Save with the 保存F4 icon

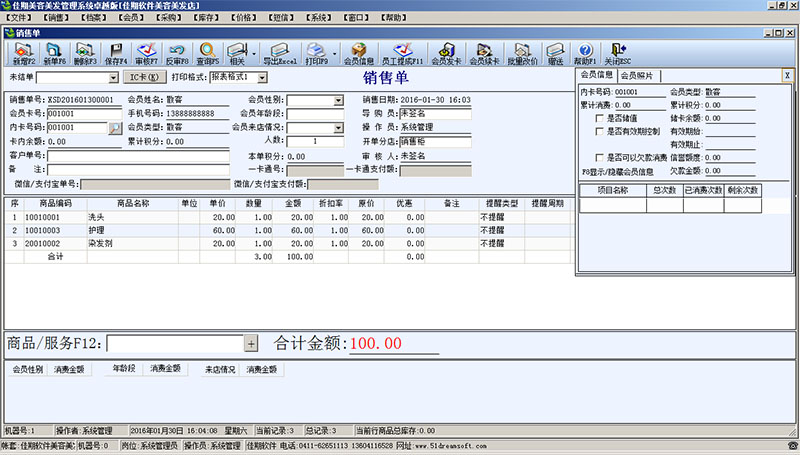point(116,54)
